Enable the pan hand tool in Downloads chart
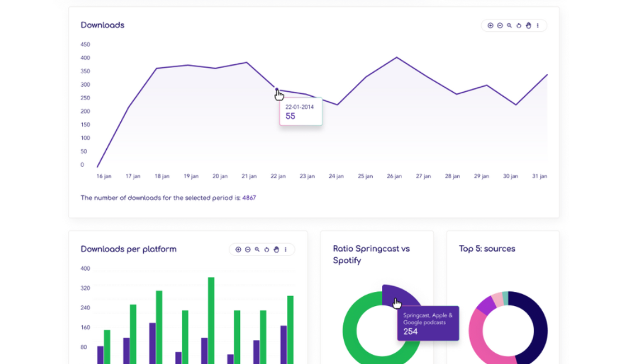This screenshot has height=364, width=625. point(529,25)
